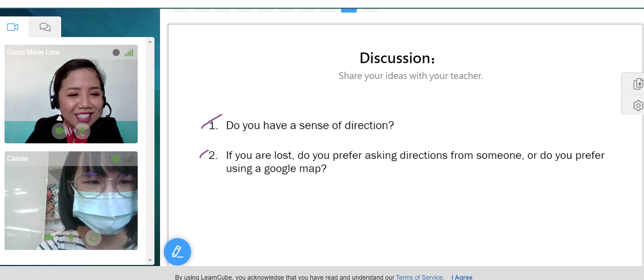Click Cassie's refresh video icon
Image resolution: width=644 pixels, height=280 pixels.
tap(93, 238)
